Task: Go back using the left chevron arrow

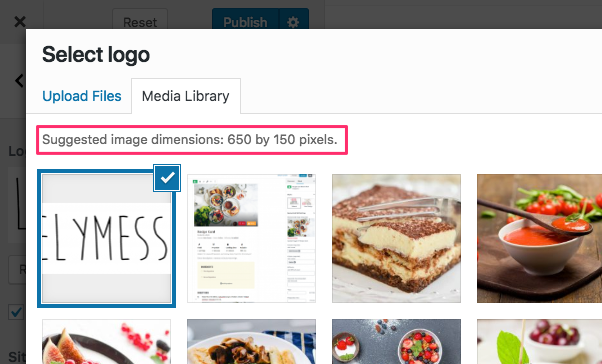Action: [x=19, y=81]
